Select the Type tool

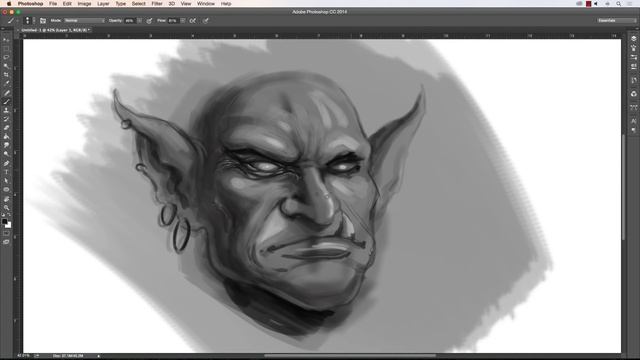pyautogui.click(x=6, y=172)
